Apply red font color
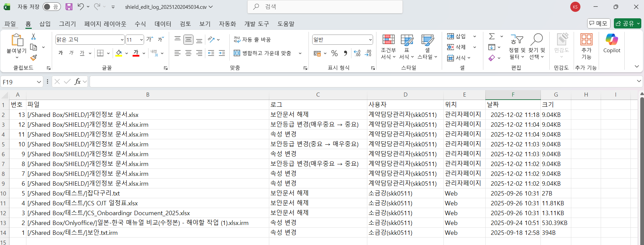Image resolution: width=644 pixels, height=245 pixels. [136, 53]
